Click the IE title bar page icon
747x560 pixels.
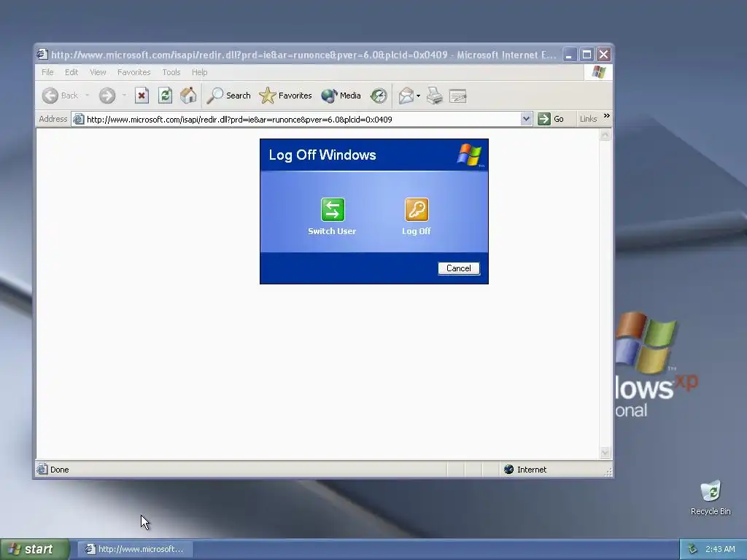pos(42,54)
